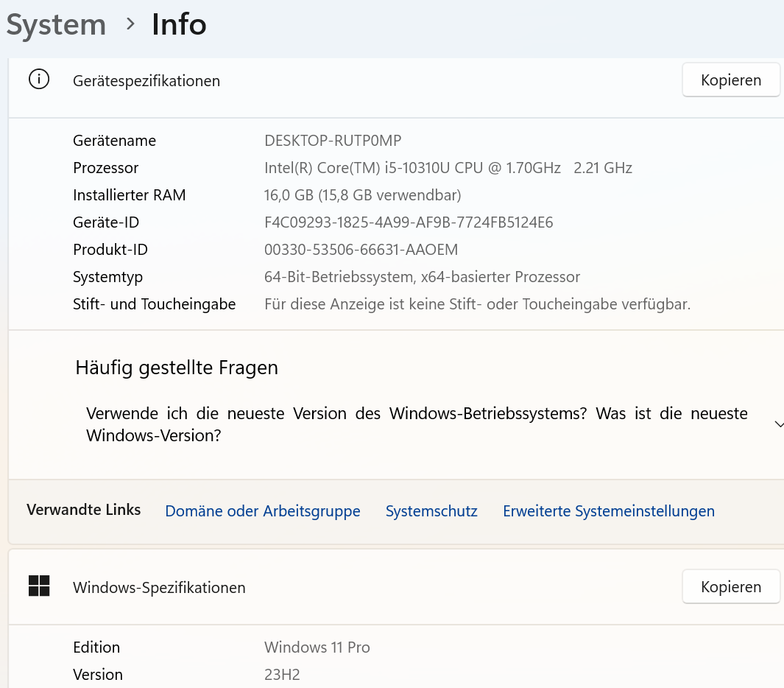Viewport: 784px width, 688px height.
Task: Copy the Gerätespezifikationen details
Action: [x=730, y=80]
